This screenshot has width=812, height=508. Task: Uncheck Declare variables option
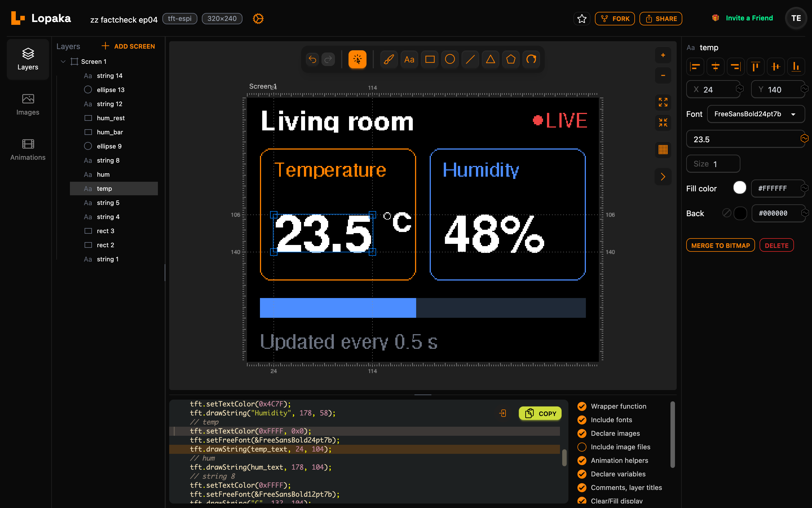tap(582, 474)
